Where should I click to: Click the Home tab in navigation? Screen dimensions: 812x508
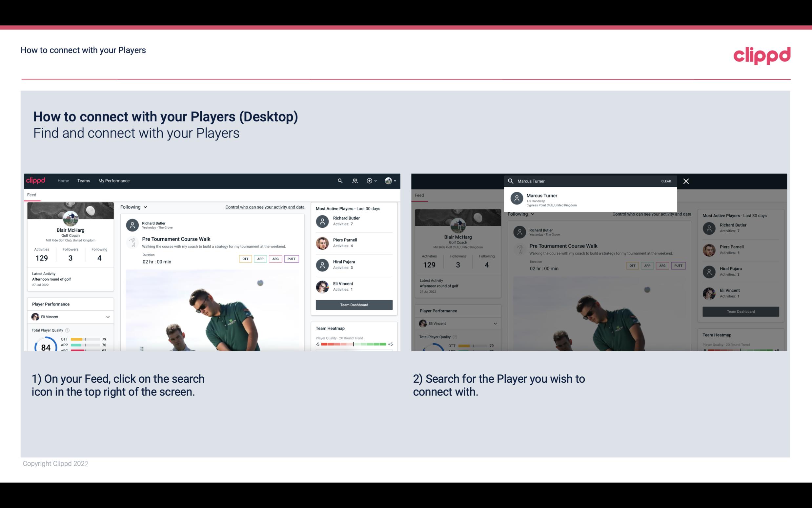(x=63, y=181)
